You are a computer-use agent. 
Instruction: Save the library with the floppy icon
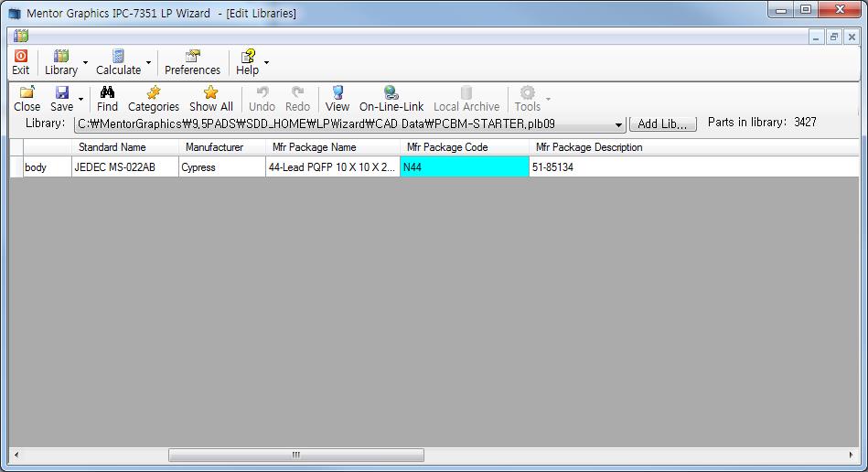61,92
